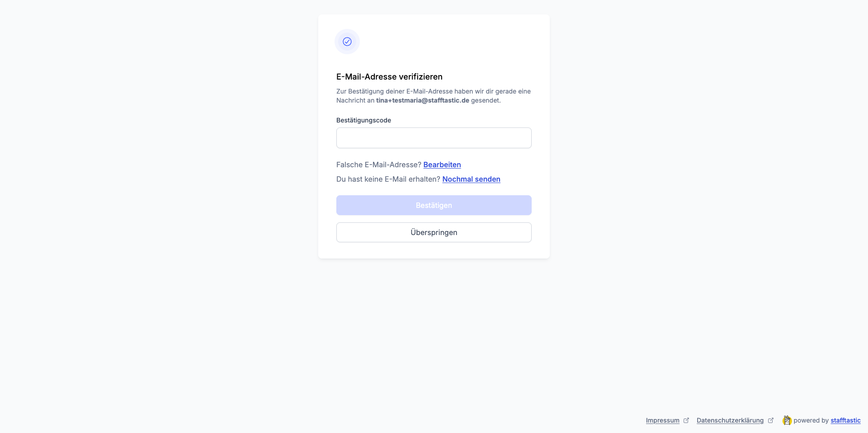Click the powered by footer text
Image resolution: width=868 pixels, height=433 pixels.
pyautogui.click(x=811, y=420)
